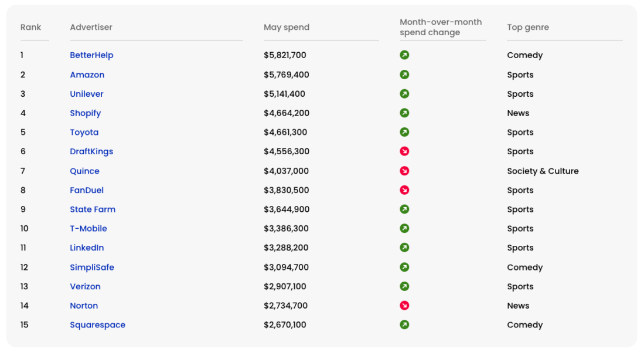The image size is (644, 352).
Task: Click FanDuel's red down arrow icon
Action: click(x=404, y=190)
